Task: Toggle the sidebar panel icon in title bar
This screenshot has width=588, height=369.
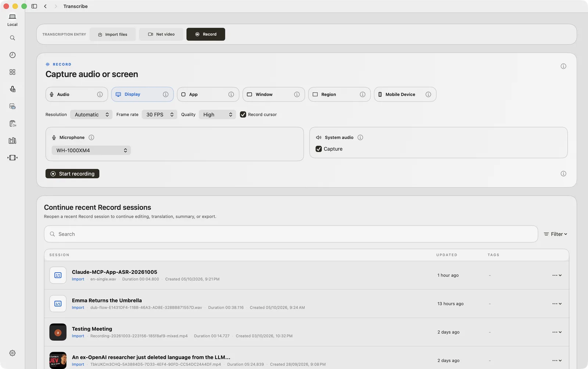Action: (x=34, y=6)
